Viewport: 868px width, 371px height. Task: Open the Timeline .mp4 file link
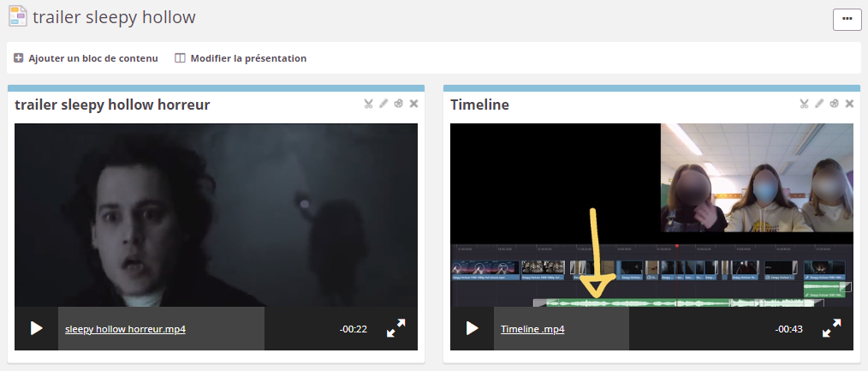pyautogui.click(x=532, y=329)
